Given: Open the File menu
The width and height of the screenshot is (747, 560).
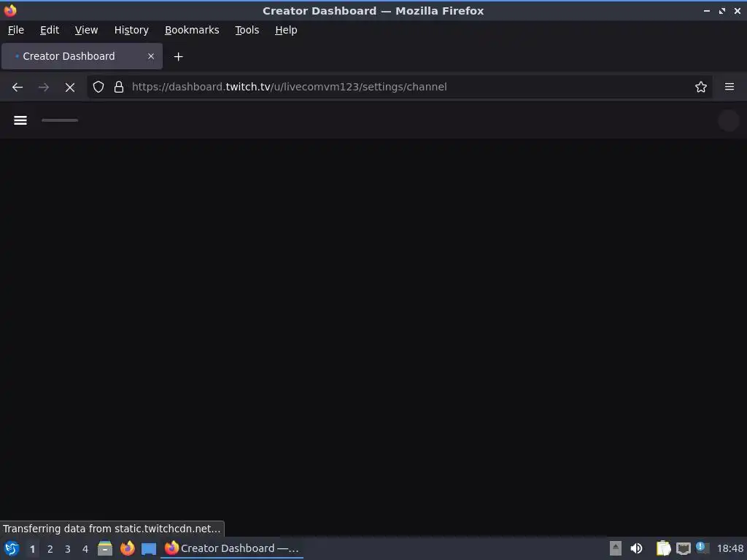Looking at the screenshot, I should point(16,30).
